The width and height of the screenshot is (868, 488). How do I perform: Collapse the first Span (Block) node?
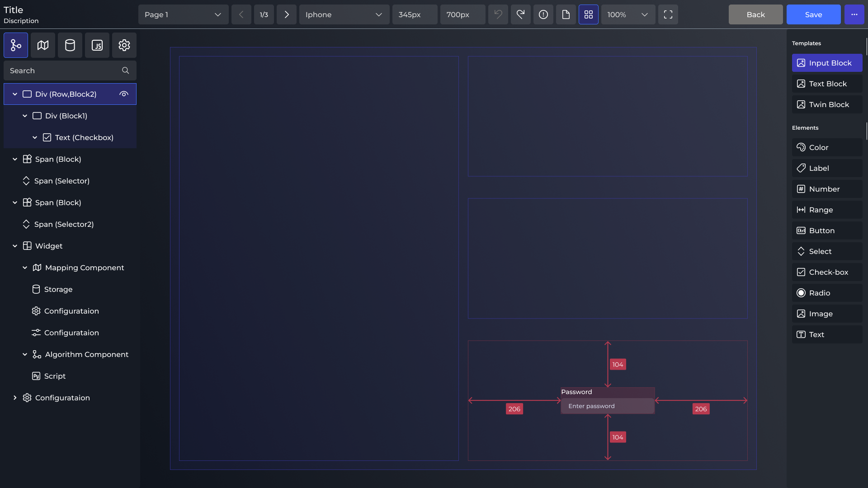[15, 159]
